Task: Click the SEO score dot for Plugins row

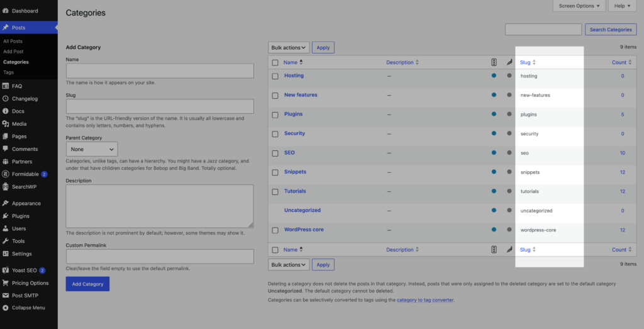Action: (494, 114)
